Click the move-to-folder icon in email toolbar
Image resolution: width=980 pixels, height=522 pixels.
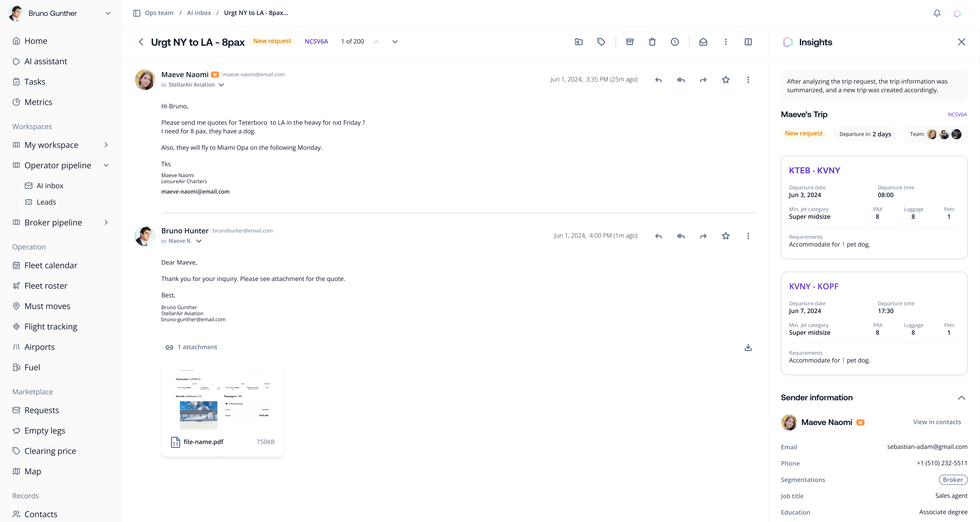coord(579,42)
